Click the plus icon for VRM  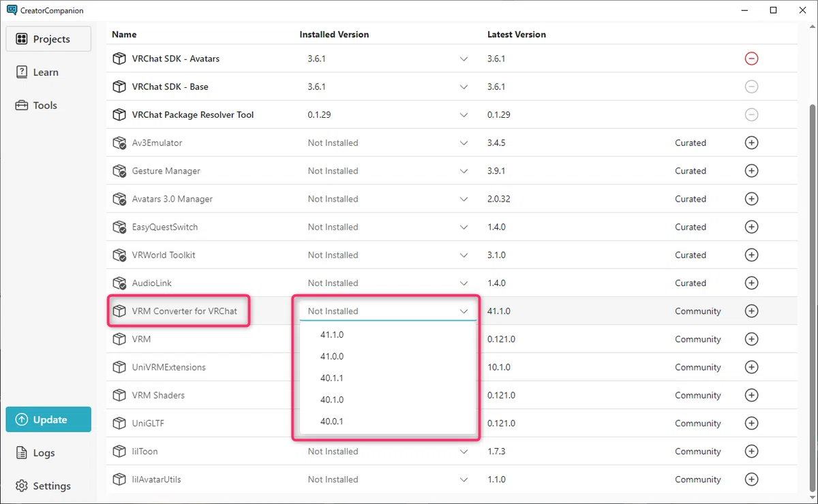[x=751, y=339]
